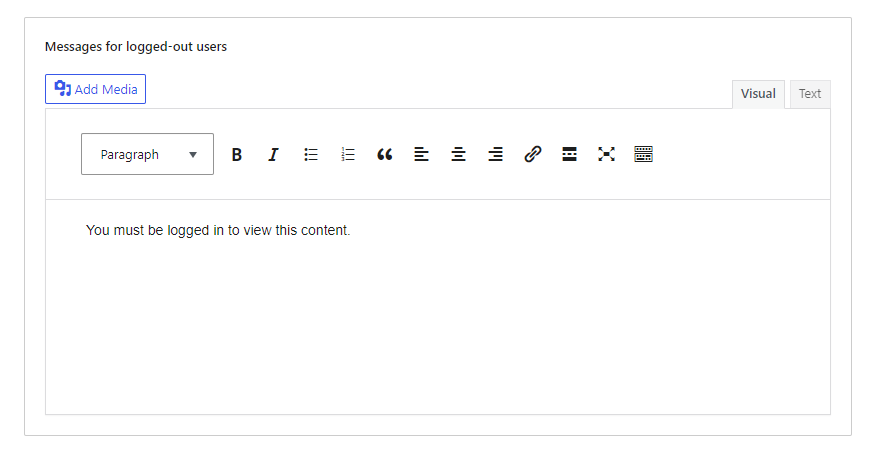This screenshot has width=871, height=457.
Task: Center align the text
Action: click(458, 154)
